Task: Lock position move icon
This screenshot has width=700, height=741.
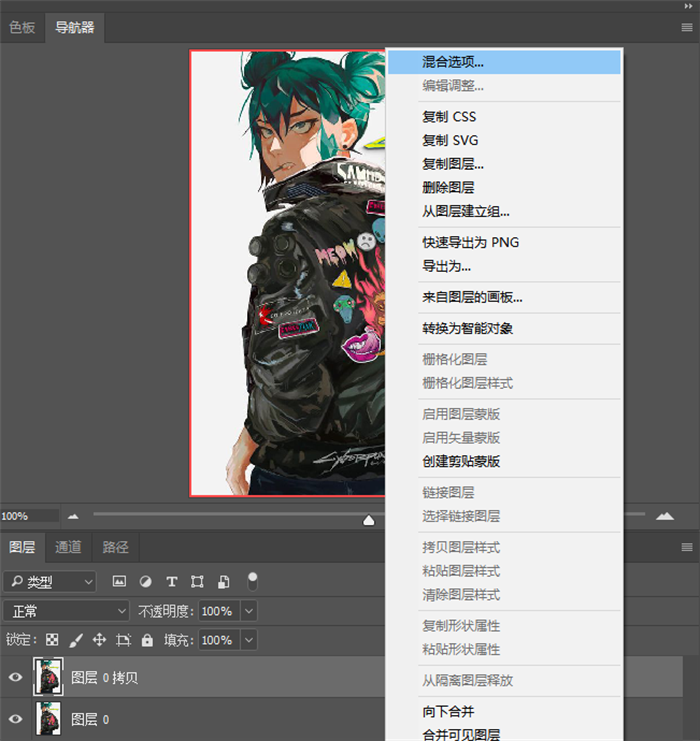Action: [99, 640]
